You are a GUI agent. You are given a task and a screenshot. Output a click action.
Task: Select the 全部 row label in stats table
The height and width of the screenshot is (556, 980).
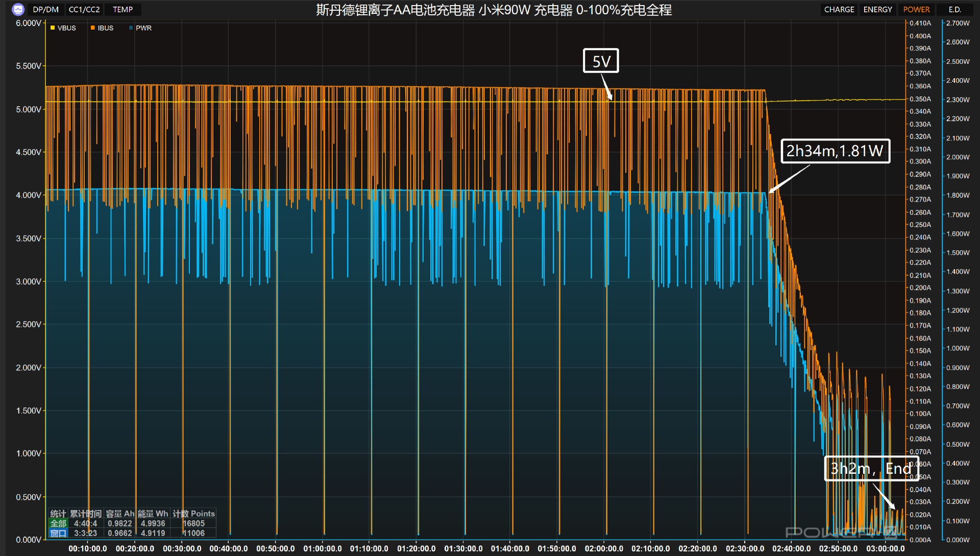58,523
